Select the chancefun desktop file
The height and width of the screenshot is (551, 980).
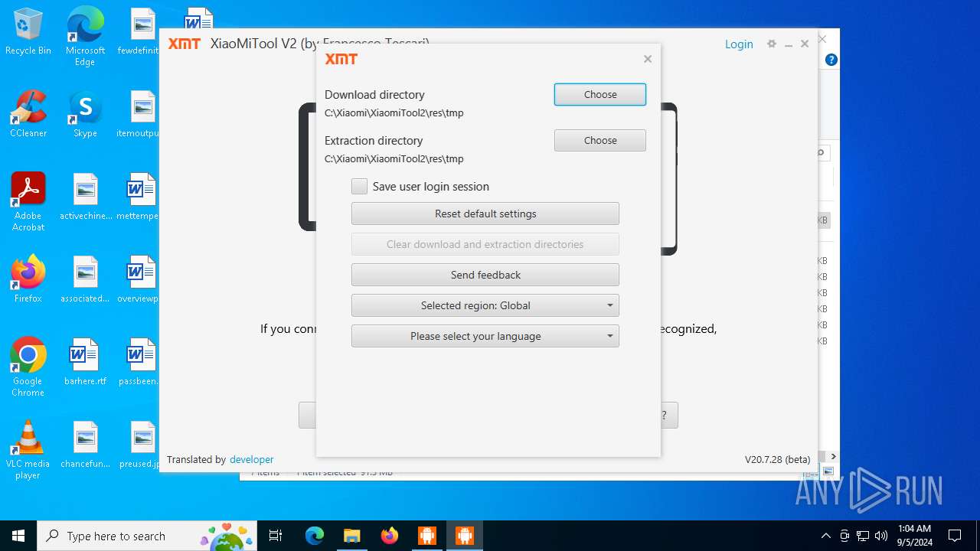pyautogui.click(x=85, y=445)
